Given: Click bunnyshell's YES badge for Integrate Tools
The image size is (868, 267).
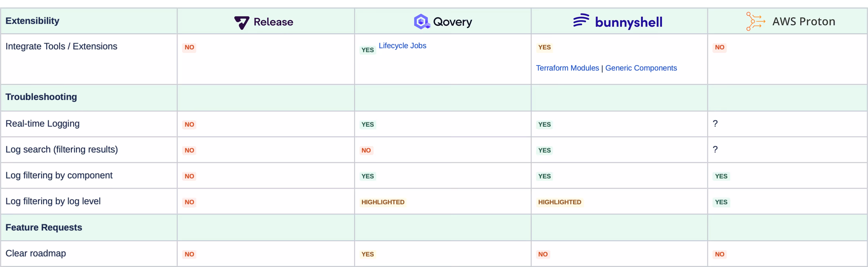Looking at the screenshot, I should [544, 47].
